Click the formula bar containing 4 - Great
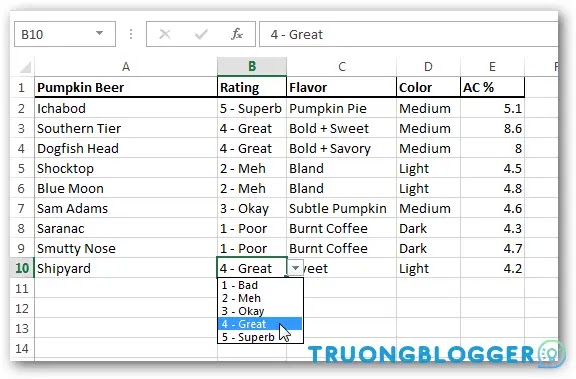Viewport: 576px width, 379px height. tap(408, 34)
